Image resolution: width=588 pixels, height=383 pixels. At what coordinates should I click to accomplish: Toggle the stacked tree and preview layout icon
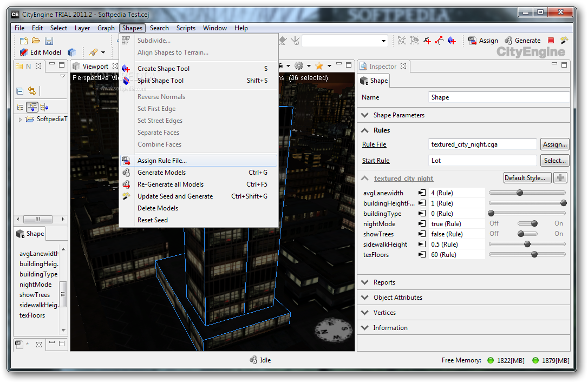[x=32, y=108]
